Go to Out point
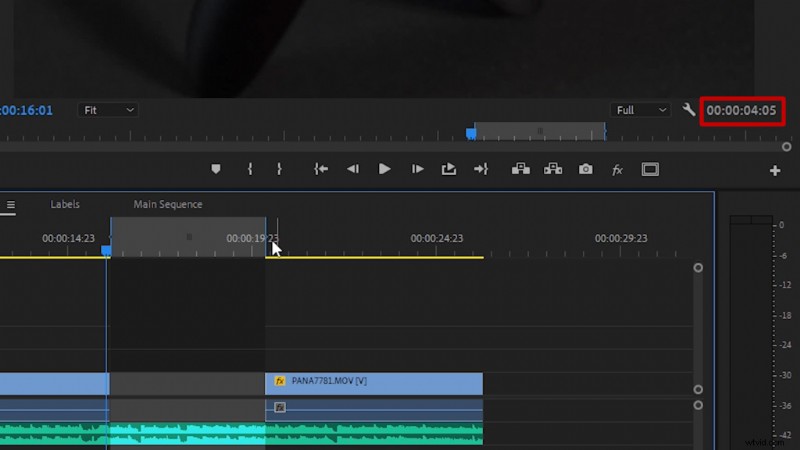 tap(481, 169)
